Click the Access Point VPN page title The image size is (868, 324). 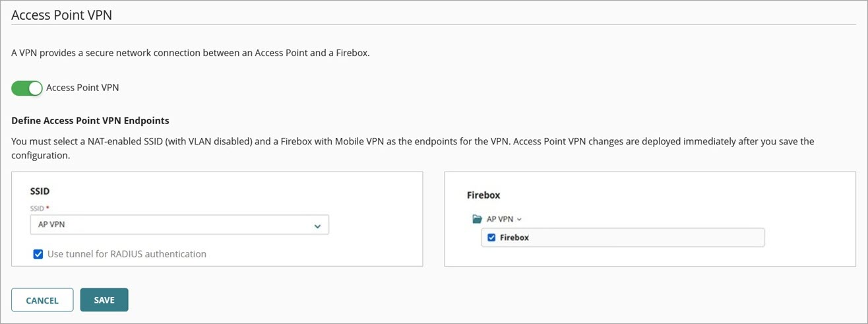[x=61, y=15]
